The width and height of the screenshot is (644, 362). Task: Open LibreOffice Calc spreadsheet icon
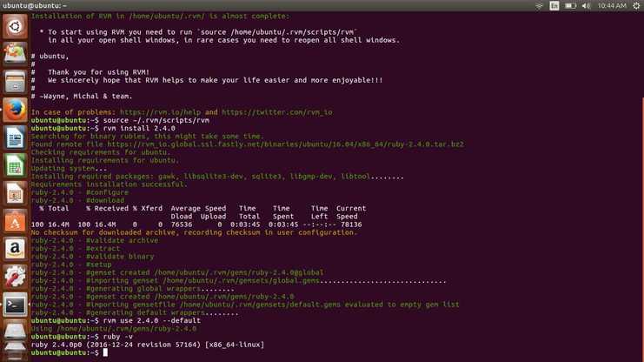point(15,165)
